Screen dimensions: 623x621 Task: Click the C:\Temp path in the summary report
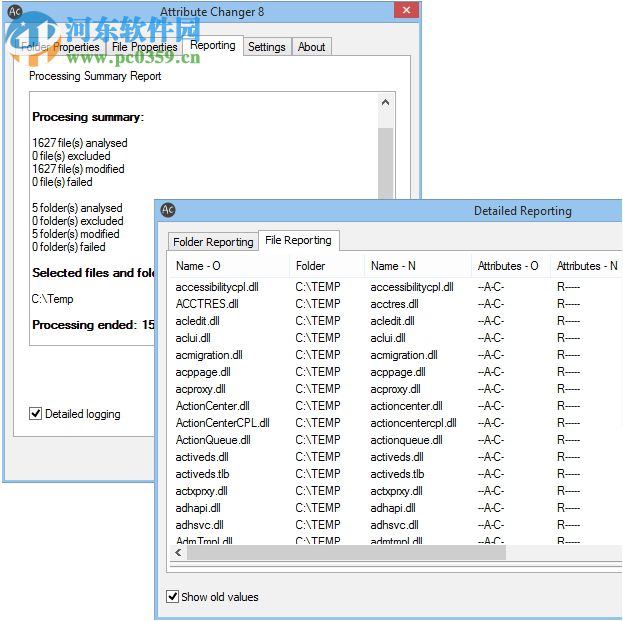(52, 299)
